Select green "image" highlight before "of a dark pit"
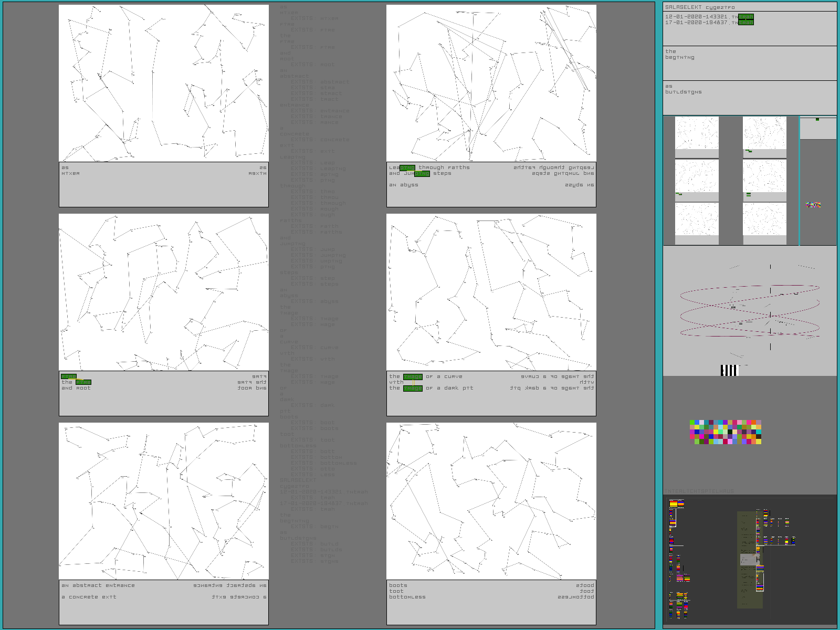Viewport: 840px width, 630px height. click(412, 388)
